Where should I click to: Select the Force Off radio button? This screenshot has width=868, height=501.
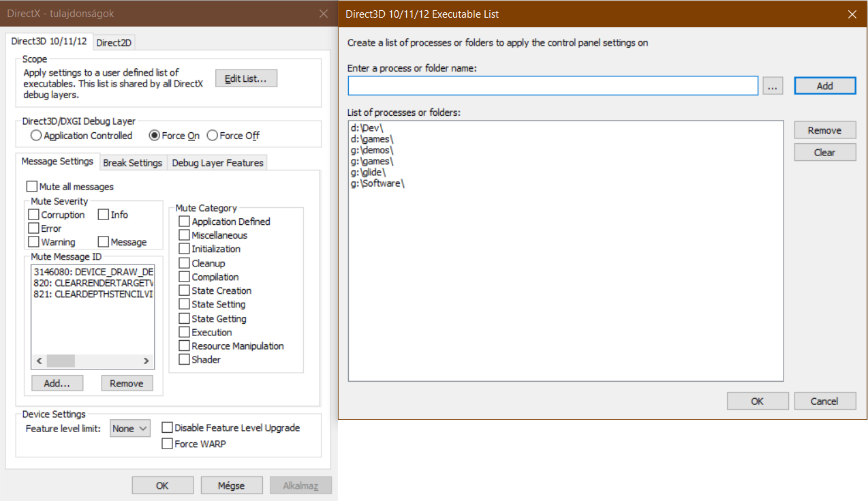tap(233, 136)
